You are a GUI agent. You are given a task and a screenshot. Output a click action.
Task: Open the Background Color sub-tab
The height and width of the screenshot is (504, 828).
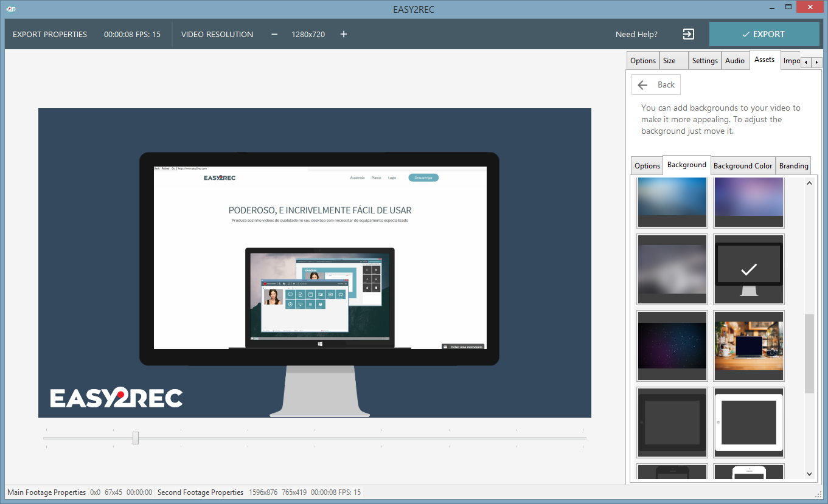[x=743, y=166]
